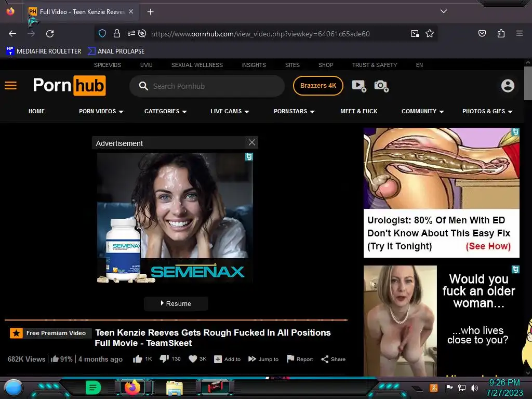This screenshot has height=399, width=532.
Task: Click the Resume button
Action: click(x=176, y=303)
